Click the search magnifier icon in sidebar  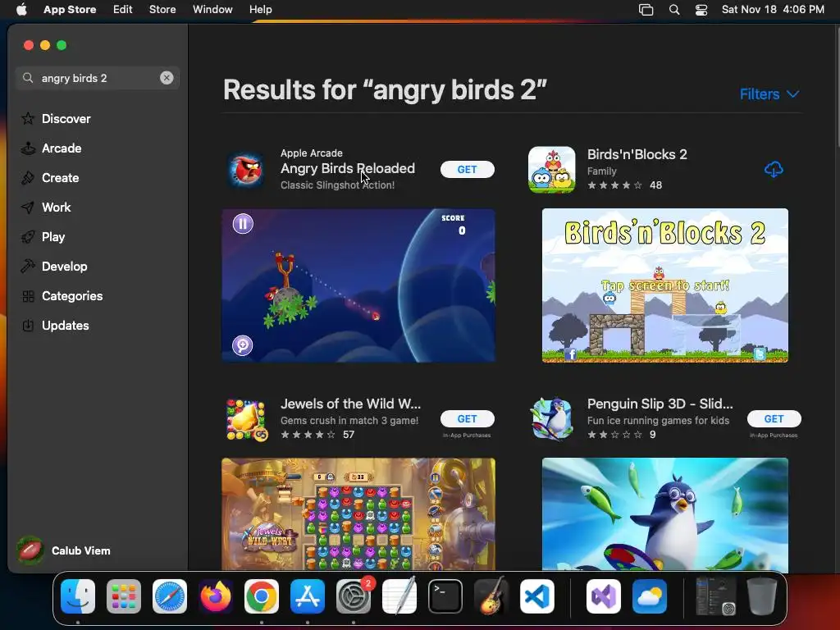[28, 78]
